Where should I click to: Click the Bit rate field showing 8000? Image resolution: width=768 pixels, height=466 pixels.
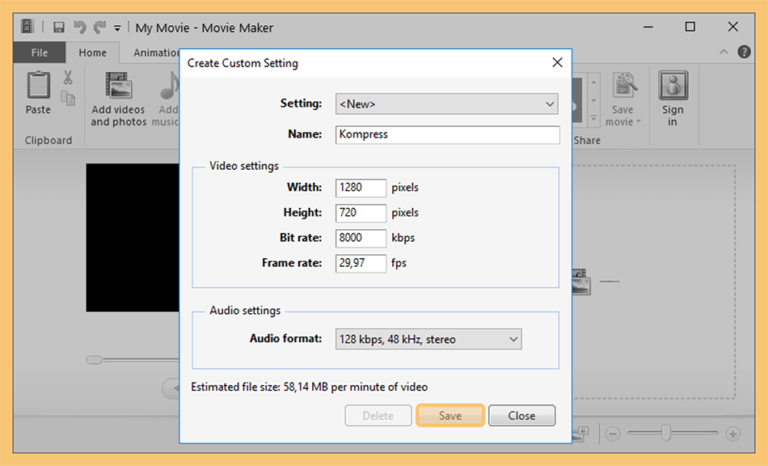coord(360,238)
